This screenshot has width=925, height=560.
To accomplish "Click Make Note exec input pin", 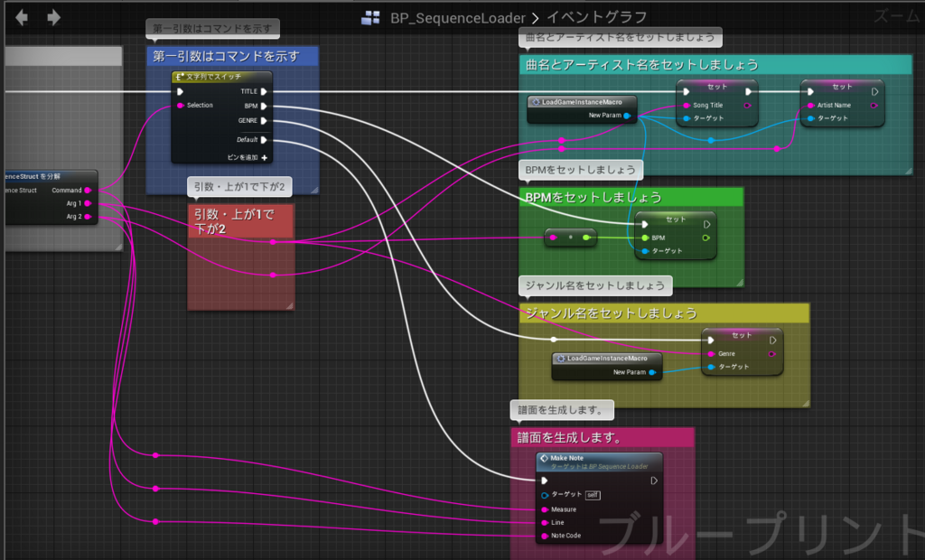I will pyautogui.click(x=545, y=481).
